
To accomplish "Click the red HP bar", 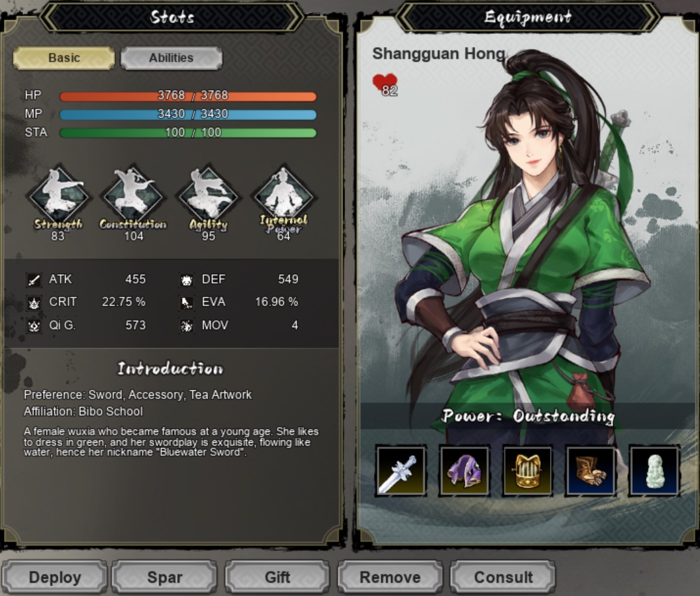I will click(x=188, y=96).
